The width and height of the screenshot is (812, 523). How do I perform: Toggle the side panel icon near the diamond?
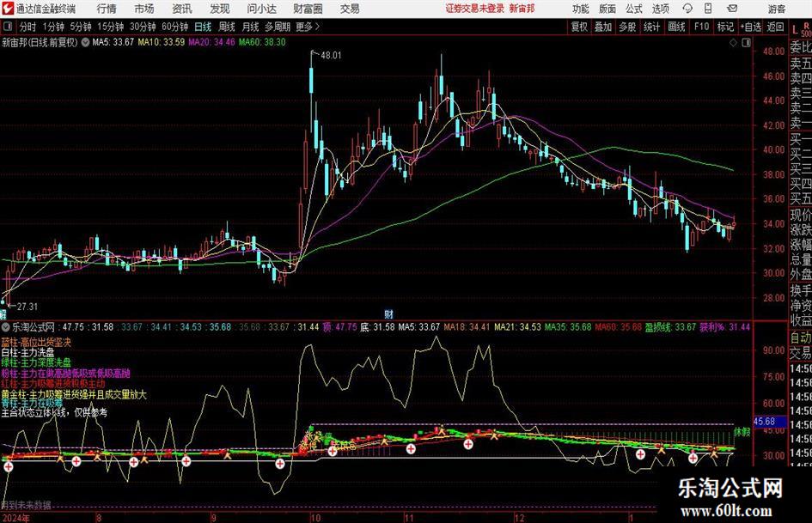point(746,43)
